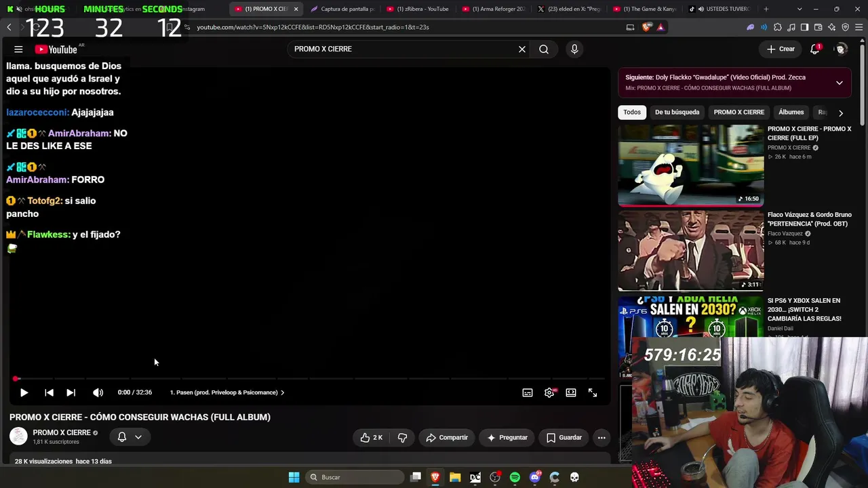Image resolution: width=868 pixels, height=488 pixels.
Task: Open Spotify from the taskbar
Action: (515, 477)
